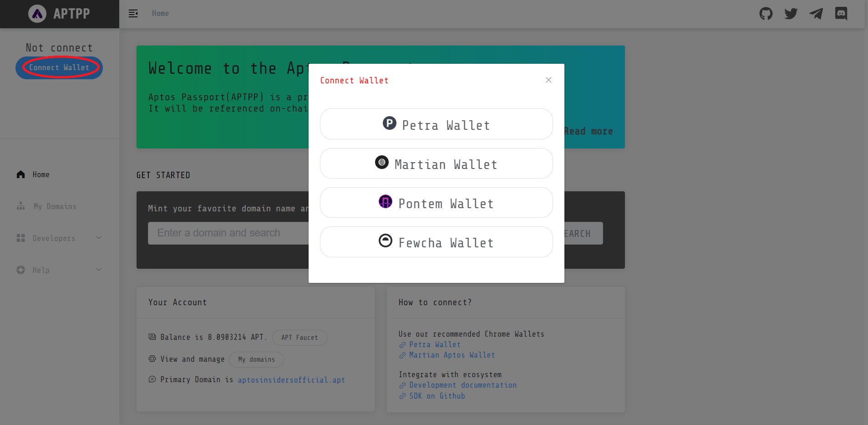Click the Connect Wallet sidebar button
Screen dimensions: 868x425
(59, 67)
